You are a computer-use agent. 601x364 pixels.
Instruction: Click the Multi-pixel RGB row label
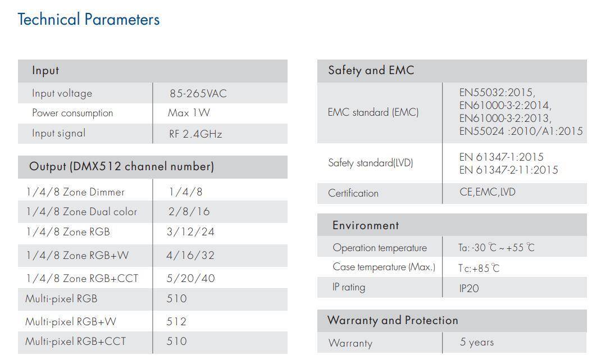coord(61,298)
